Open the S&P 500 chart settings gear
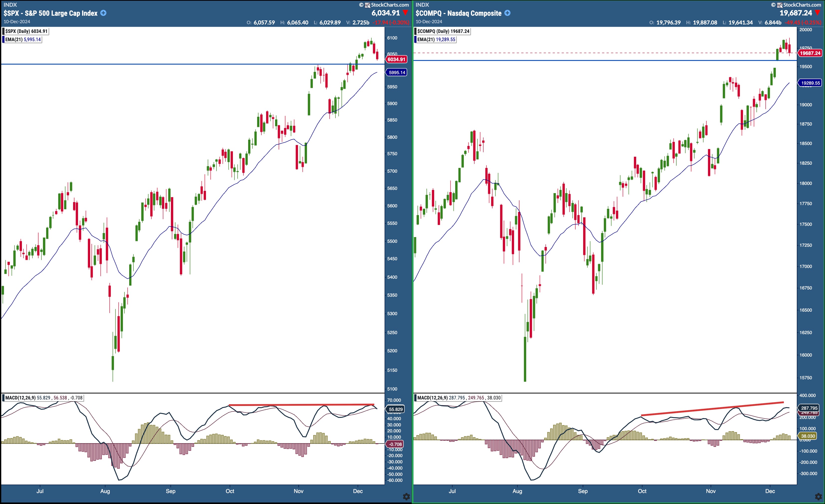Screen dimensions: 825x504 pyautogui.click(x=406, y=496)
